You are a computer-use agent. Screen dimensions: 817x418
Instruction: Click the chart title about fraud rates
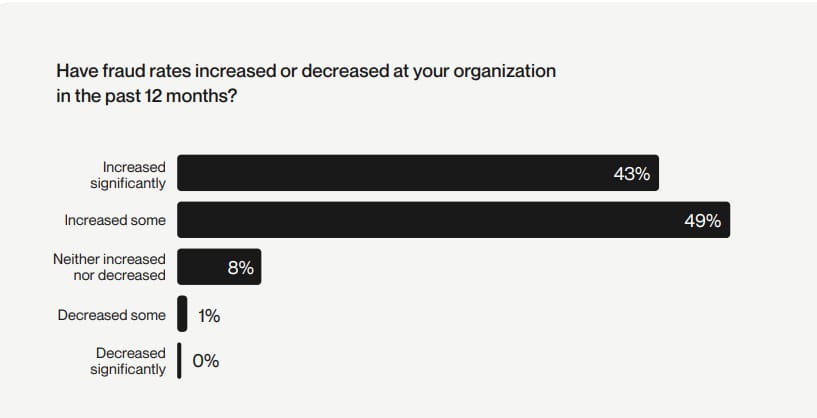pos(306,83)
